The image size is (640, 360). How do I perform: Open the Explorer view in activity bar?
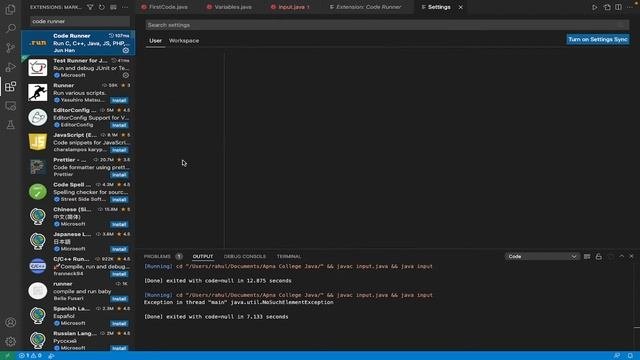coord(10,9)
